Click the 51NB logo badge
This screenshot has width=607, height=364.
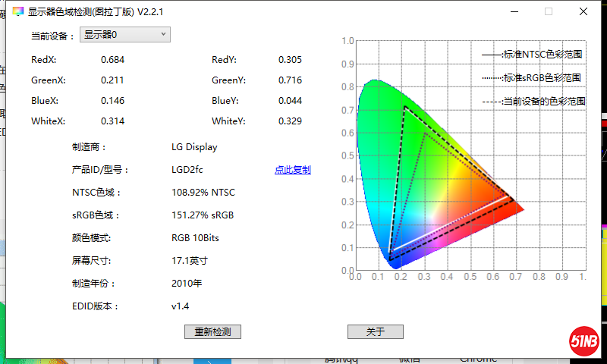[x=584, y=340]
